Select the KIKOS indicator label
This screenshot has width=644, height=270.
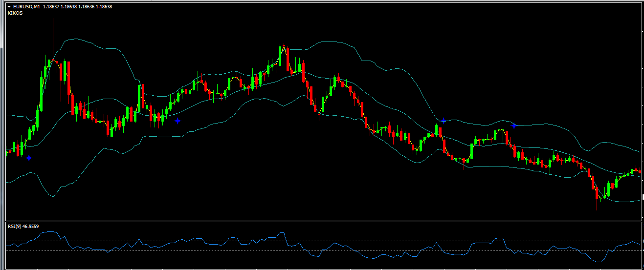click(15, 13)
